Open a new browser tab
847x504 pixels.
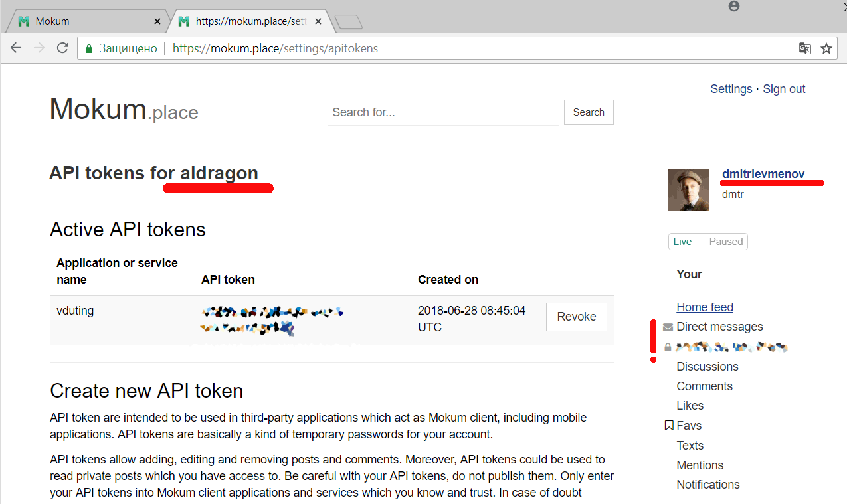pos(348,23)
